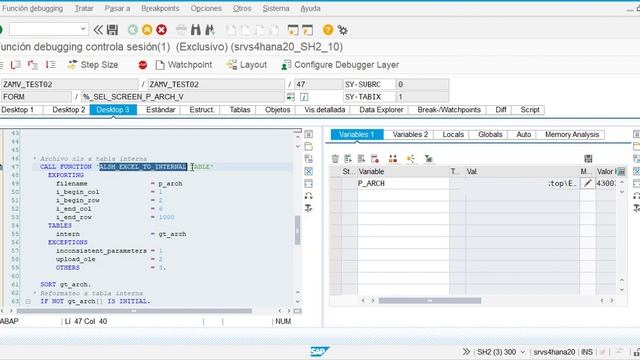Click New Tool folder icon beside code editor

click(309, 147)
